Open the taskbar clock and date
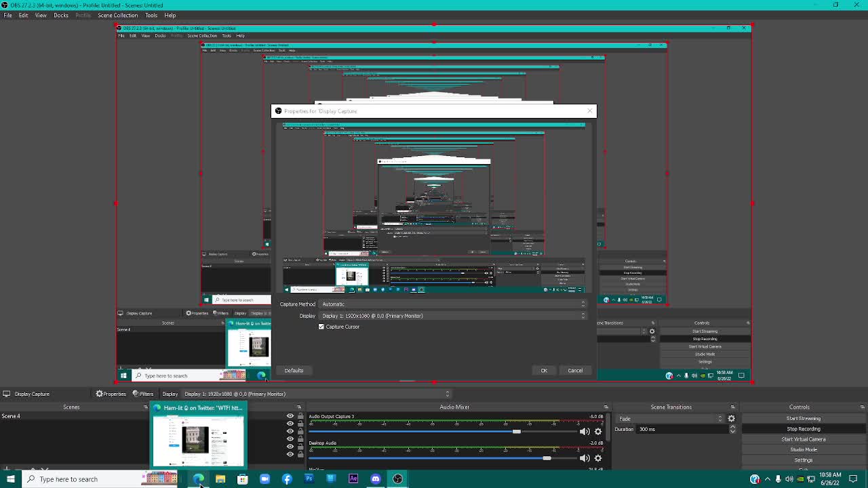 [x=830, y=479]
